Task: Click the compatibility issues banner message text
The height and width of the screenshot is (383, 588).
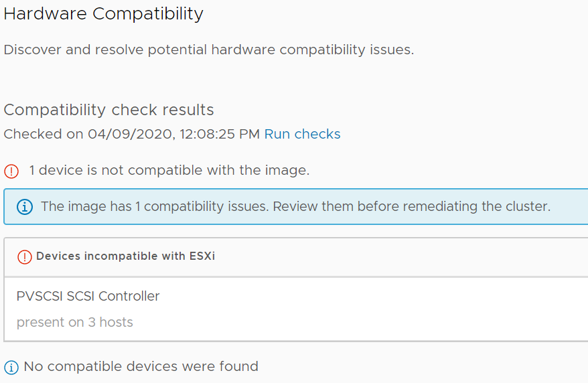Action: (295, 206)
